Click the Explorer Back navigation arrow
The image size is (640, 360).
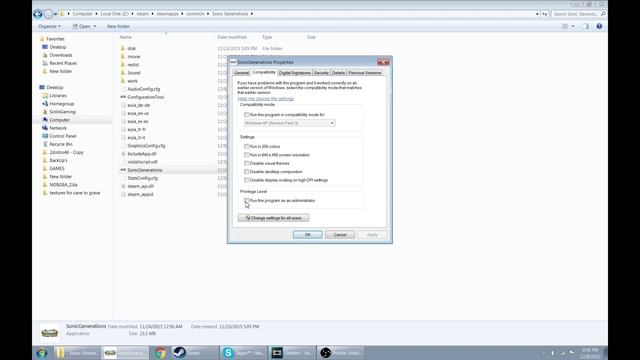pos(38,14)
